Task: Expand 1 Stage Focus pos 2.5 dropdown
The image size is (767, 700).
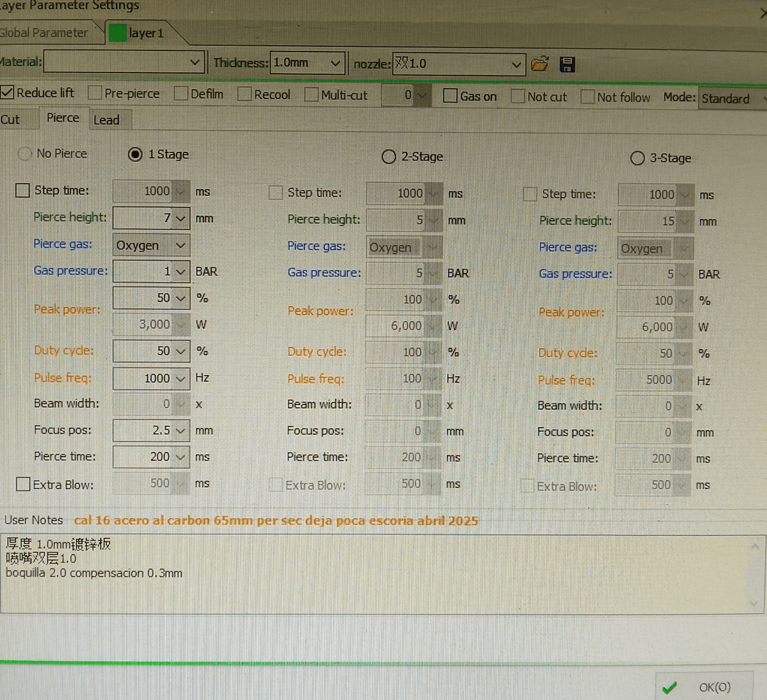Action: [x=180, y=431]
